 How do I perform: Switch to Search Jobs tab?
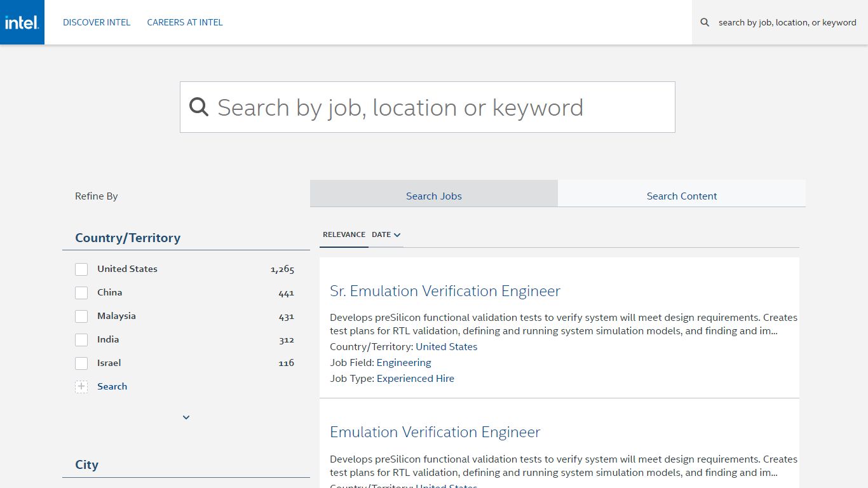[x=434, y=193]
